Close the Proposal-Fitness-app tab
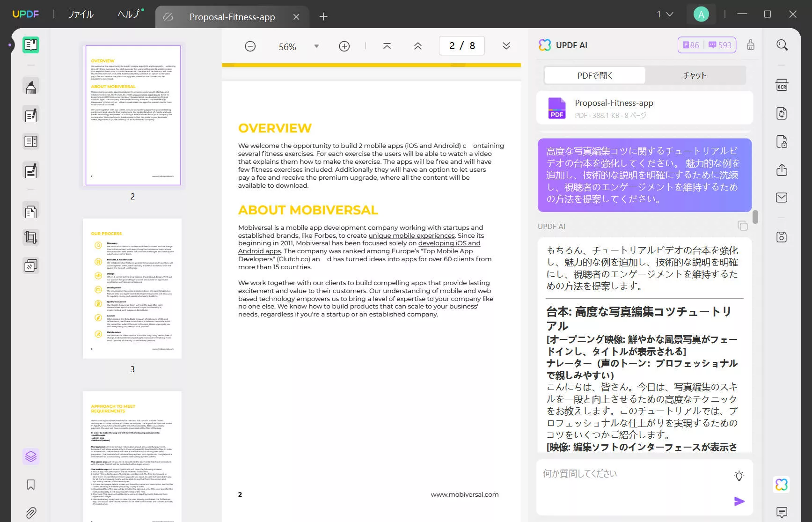This screenshot has height=522, width=812. 296,17
